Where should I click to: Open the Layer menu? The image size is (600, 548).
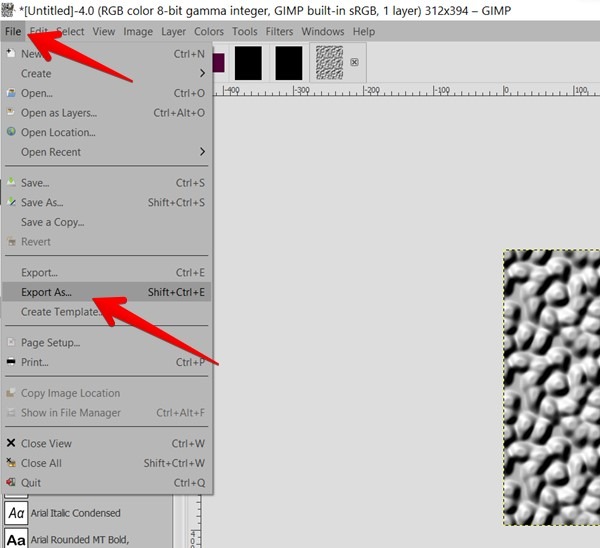(173, 31)
